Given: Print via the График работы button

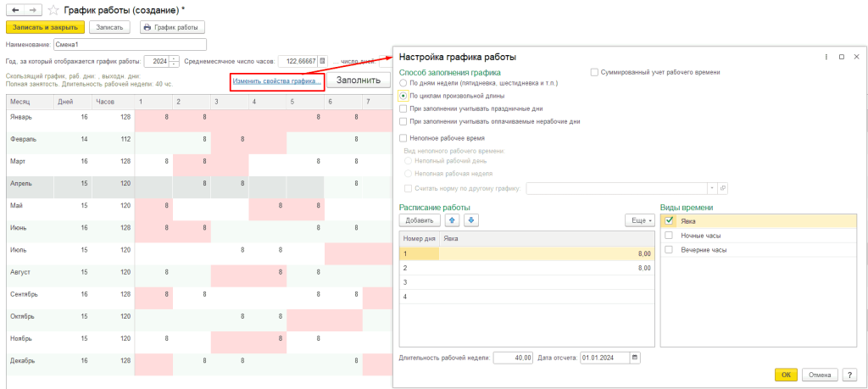Looking at the screenshot, I should tap(172, 27).
